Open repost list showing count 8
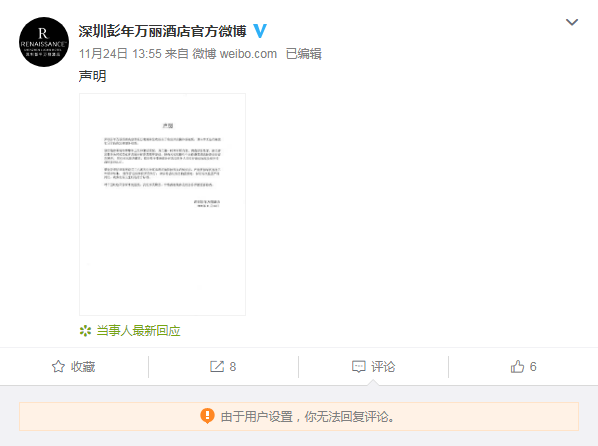Viewport: 598px width, 446px height. 223,367
